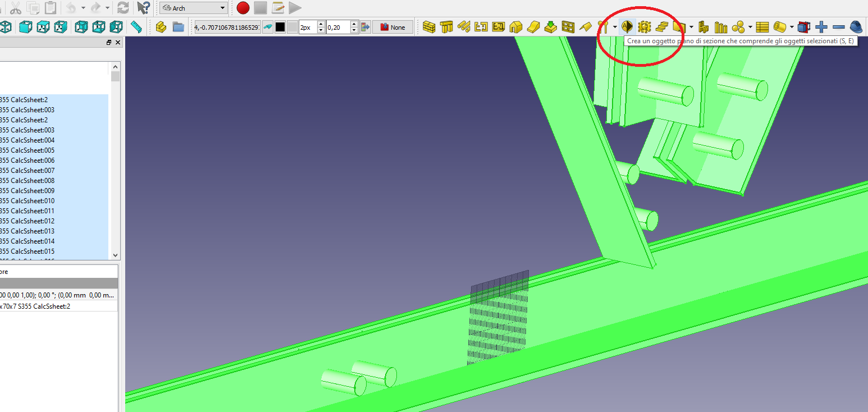Viewport: 868px width, 412px height.
Task: Create a Section Plane object
Action: click(x=627, y=26)
